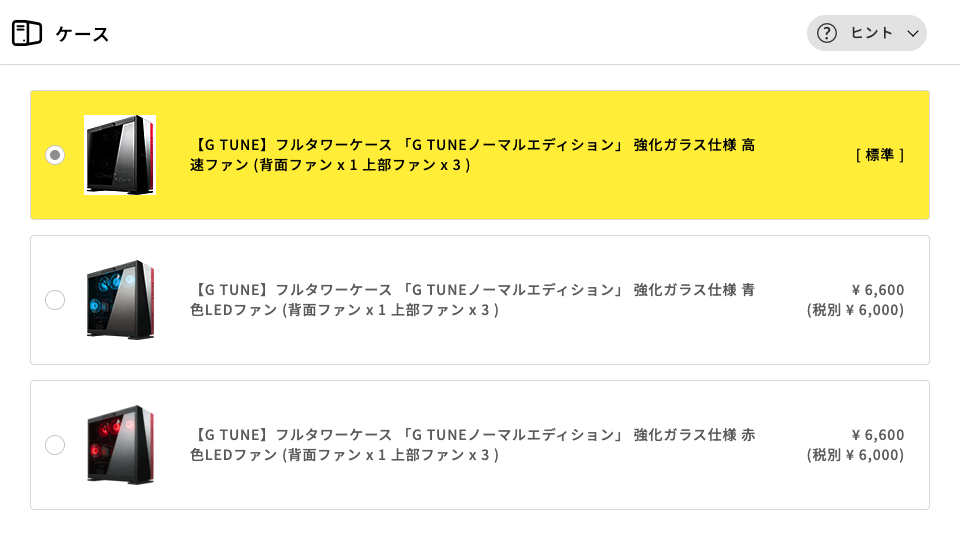This screenshot has height=538, width=968.
Task: Click the ¥6,600 price of blue LED case
Action: (877, 290)
